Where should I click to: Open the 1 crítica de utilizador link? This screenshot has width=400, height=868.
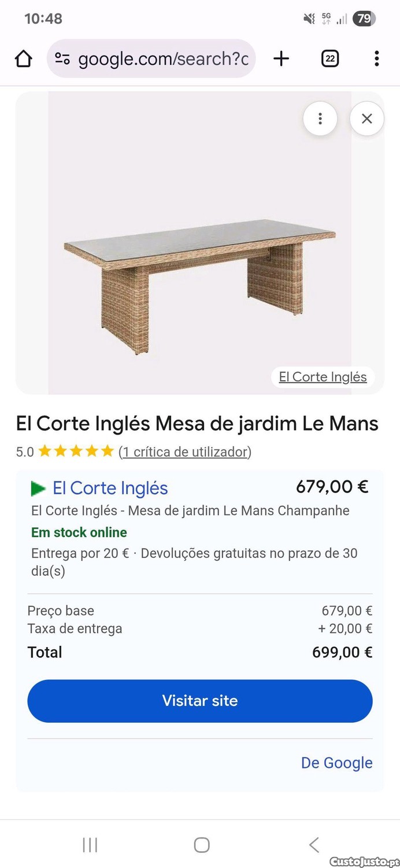(x=185, y=452)
